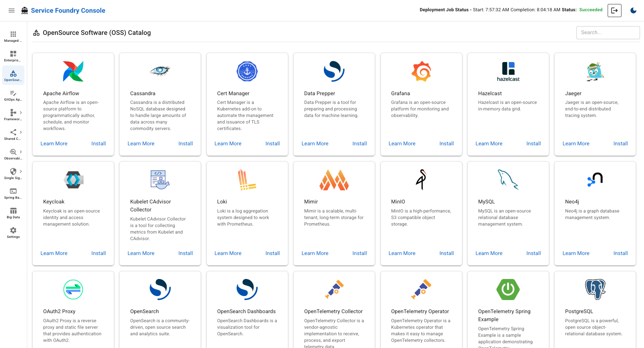Open GitOps Apps sidebar item
644x348 pixels.
(13, 95)
